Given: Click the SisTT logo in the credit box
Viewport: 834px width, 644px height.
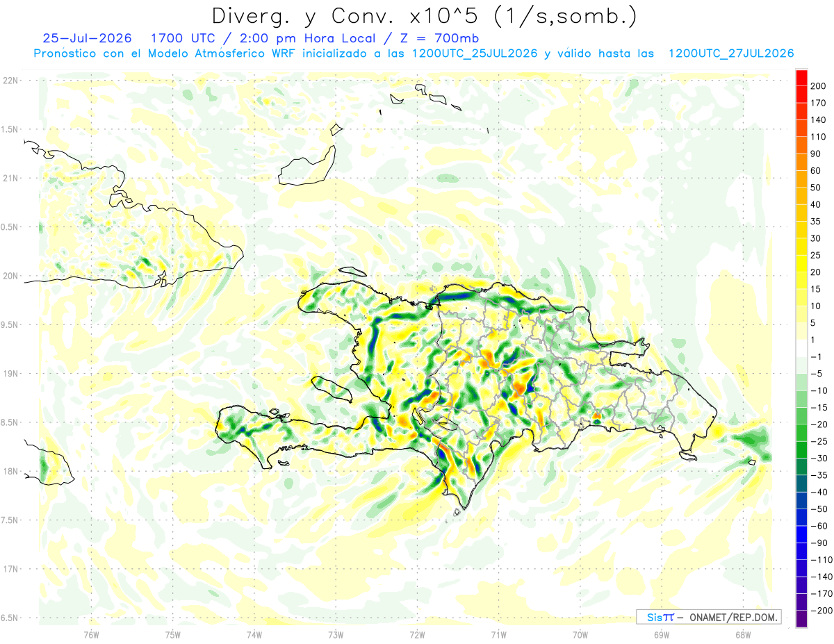Looking at the screenshot, I should 660,617.
